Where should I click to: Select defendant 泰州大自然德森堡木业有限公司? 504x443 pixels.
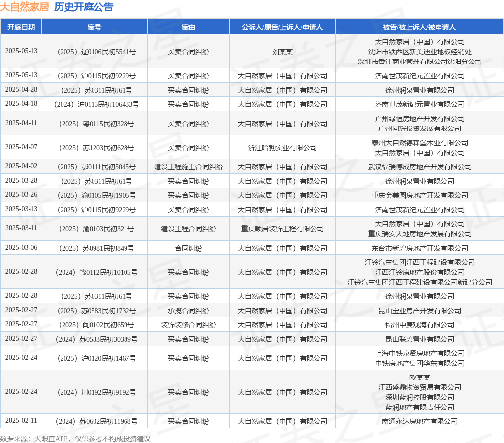click(x=419, y=143)
